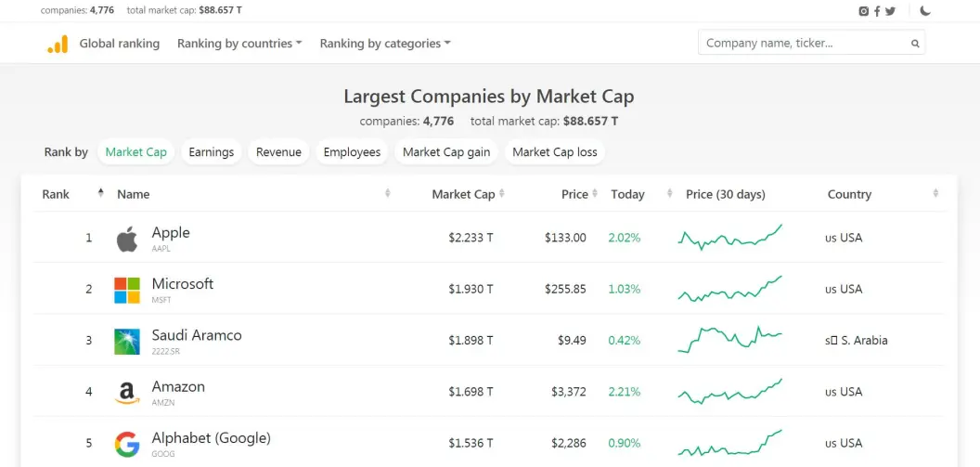This screenshot has width=980, height=467.
Task: Sort table by Name column arrows
Action: click(388, 193)
